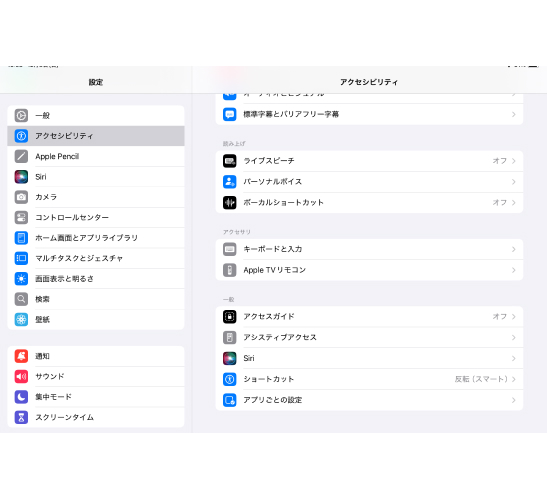Open chevron on アプリごとの設定 row
The height and width of the screenshot is (500, 547).
coord(514,400)
